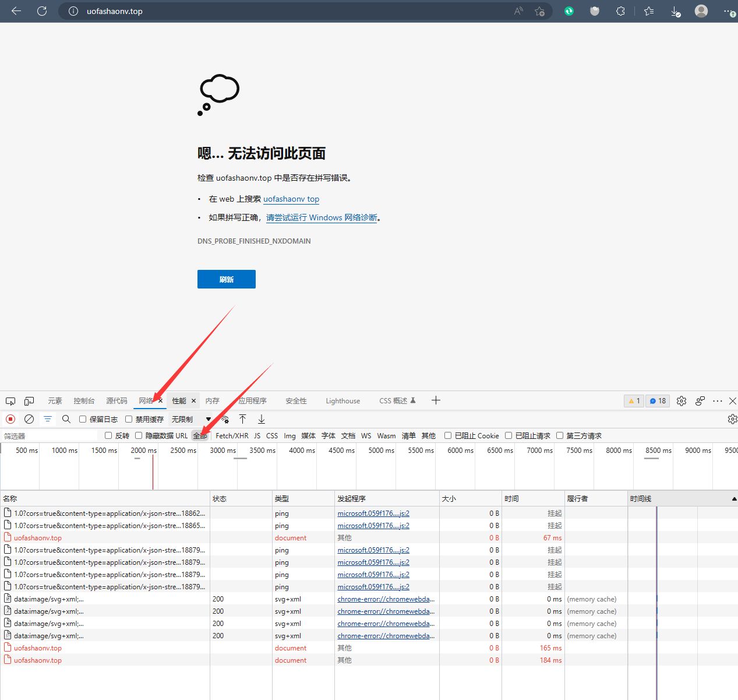Open the shield extension icon in toolbar
Image resolution: width=738 pixels, height=700 pixels.
595,11
